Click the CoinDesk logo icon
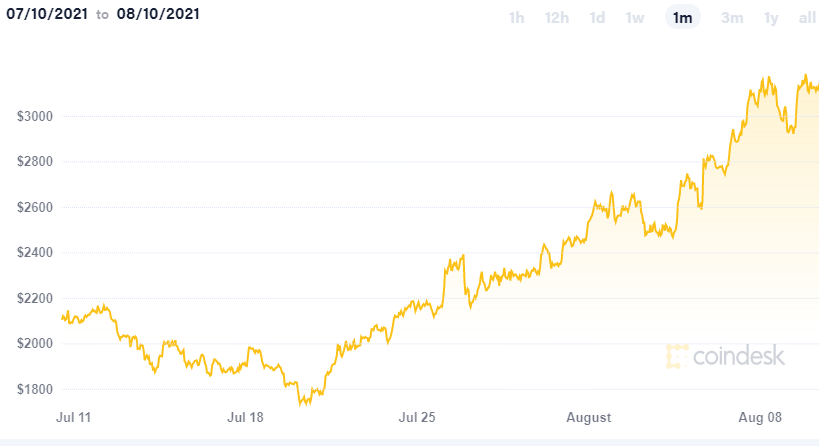 tap(677, 355)
